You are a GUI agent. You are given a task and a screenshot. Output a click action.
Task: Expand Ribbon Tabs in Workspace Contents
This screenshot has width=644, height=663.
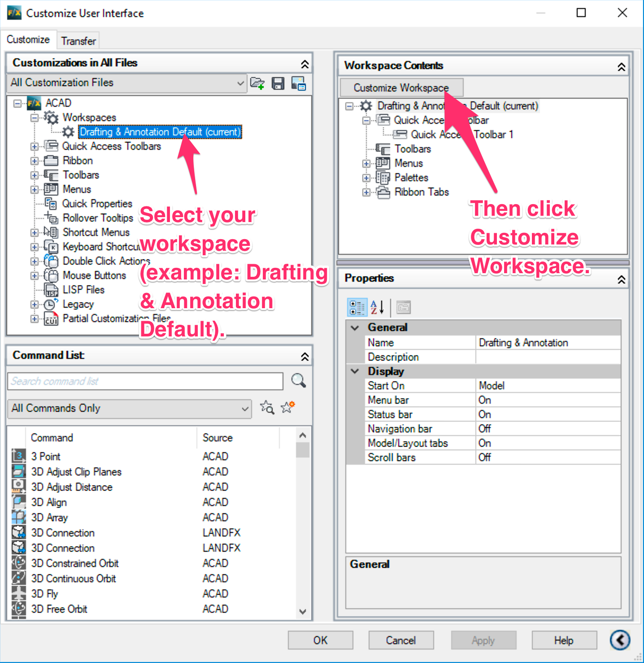click(366, 192)
